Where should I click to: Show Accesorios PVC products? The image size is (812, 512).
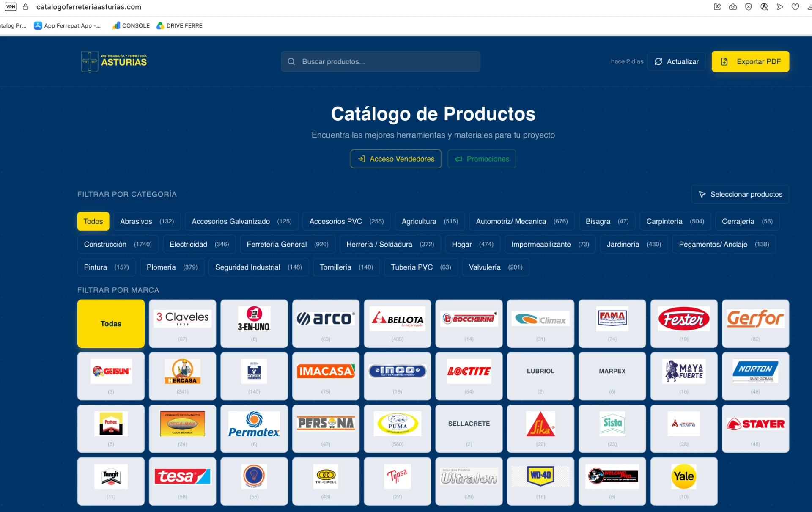(346, 221)
